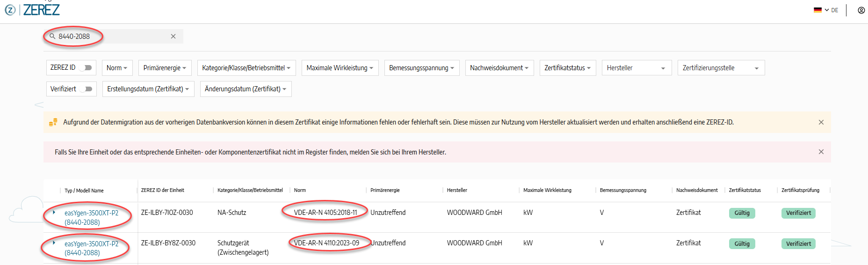Open the user account profile icon
The width and height of the screenshot is (868, 265).
[x=861, y=10]
